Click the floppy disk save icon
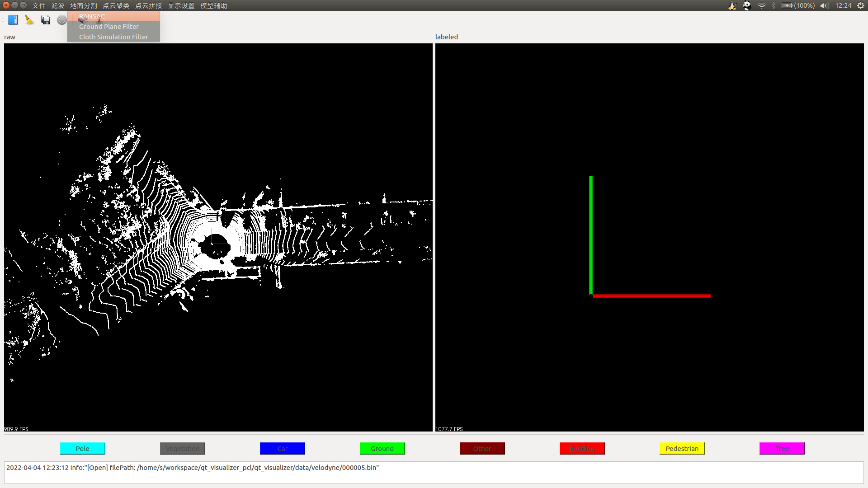Screen dimensions: 868x488 click(46, 20)
